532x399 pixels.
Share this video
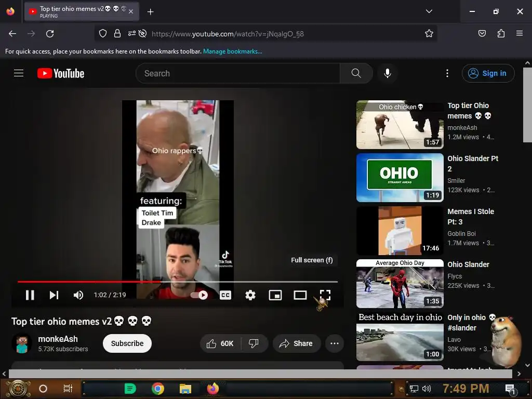tap(296, 343)
